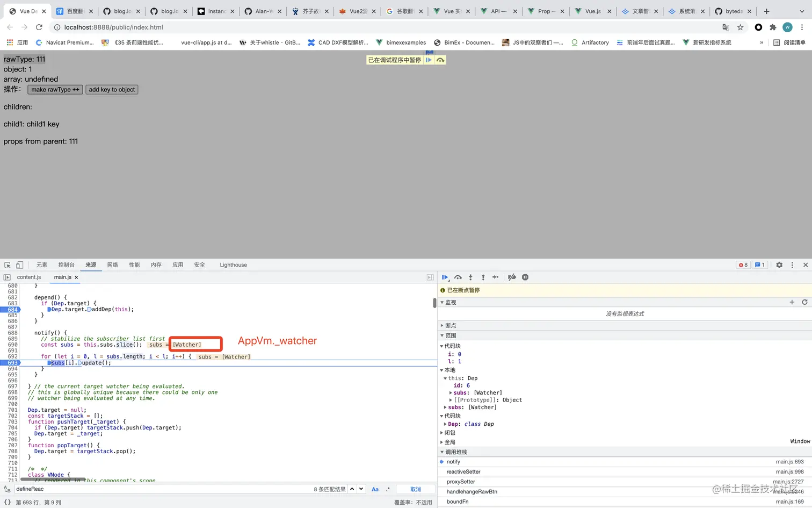Open the DevTools three-dot menu

(x=792, y=265)
